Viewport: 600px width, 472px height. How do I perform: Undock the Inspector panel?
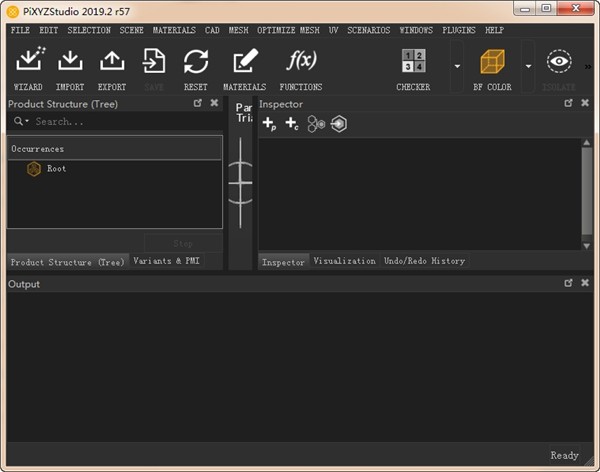568,103
